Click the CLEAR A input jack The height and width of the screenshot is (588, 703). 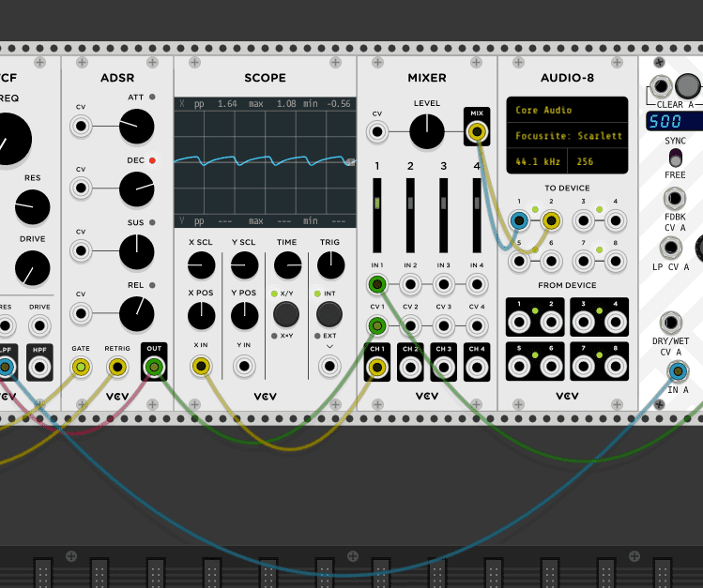(x=661, y=86)
